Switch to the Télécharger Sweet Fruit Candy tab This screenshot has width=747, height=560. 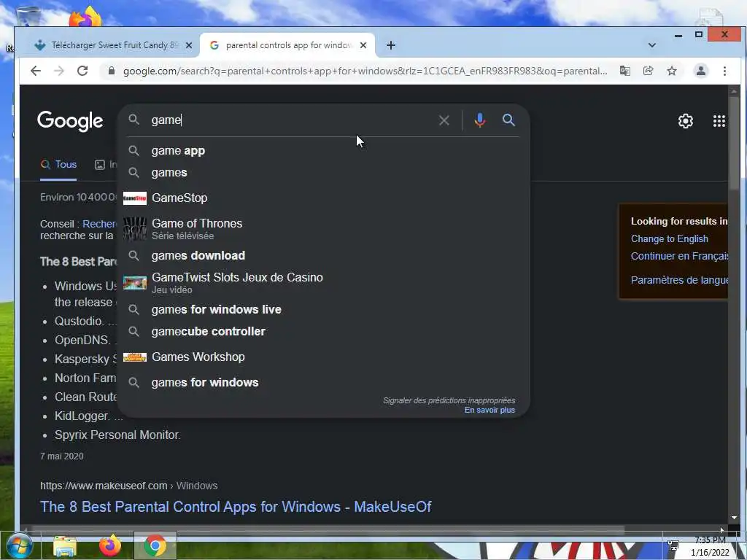coord(113,45)
